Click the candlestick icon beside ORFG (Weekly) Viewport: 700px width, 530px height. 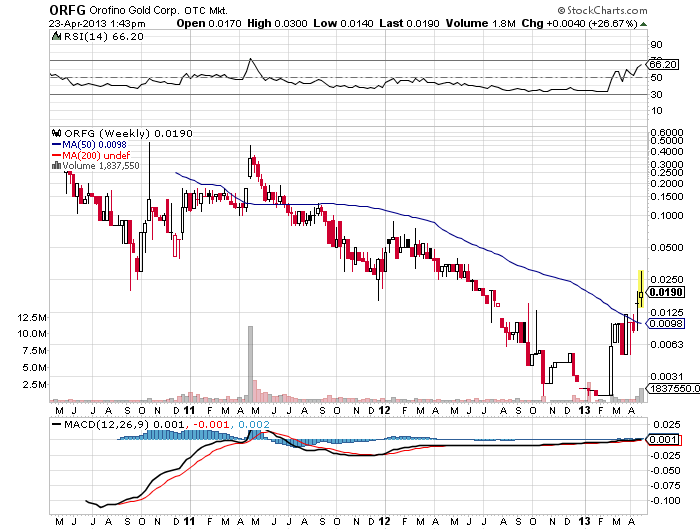coord(56,133)
